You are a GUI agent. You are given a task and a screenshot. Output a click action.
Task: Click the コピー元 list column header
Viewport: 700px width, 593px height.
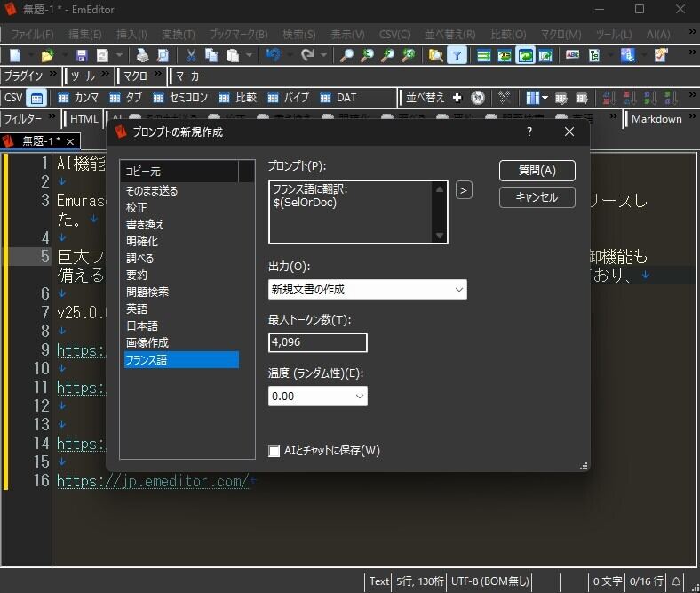(x=179, y=172)
